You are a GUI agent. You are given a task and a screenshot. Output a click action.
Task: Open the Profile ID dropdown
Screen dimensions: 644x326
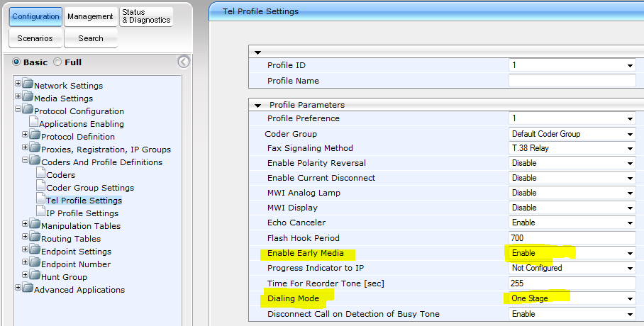(572, 65)
